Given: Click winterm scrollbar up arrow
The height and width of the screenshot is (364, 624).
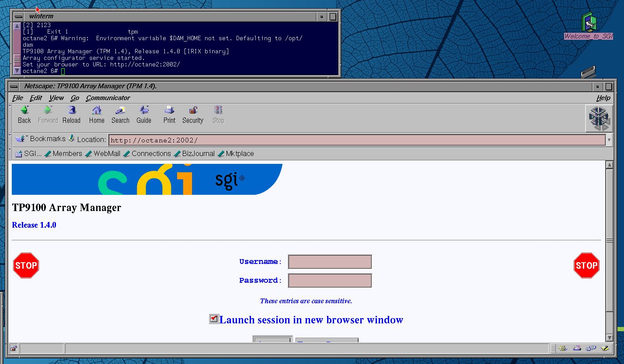Looking at the screenshot, I should pos(17,26).
